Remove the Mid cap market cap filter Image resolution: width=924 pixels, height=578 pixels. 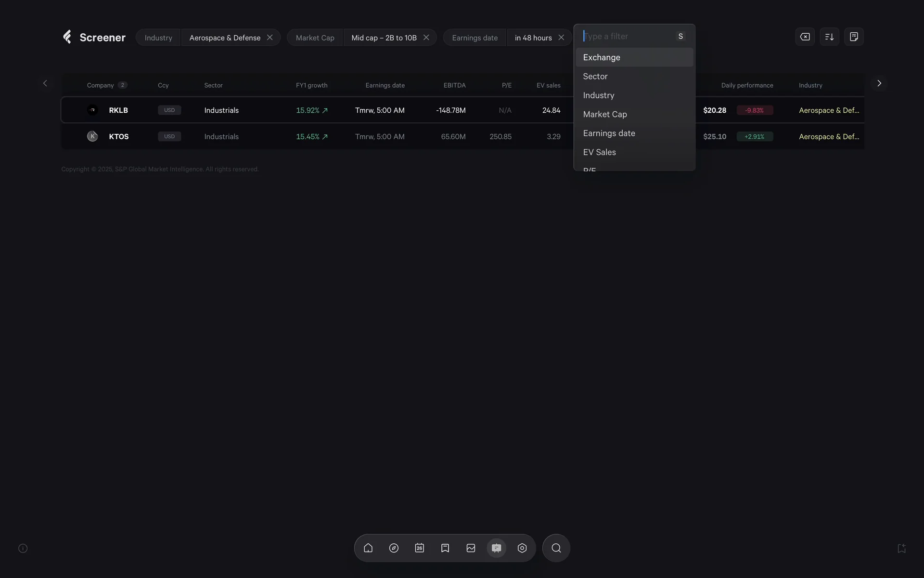(x=426, y=38)
